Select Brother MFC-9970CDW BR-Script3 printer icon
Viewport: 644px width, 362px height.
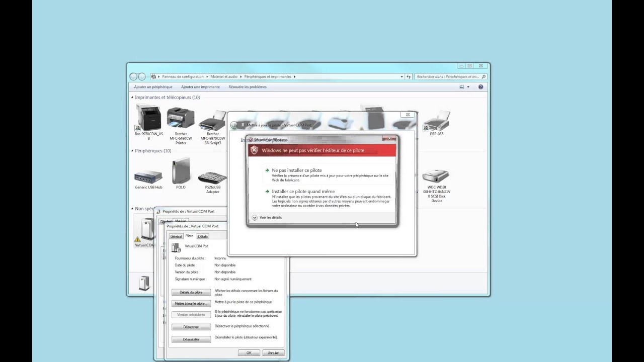[213, 121]
